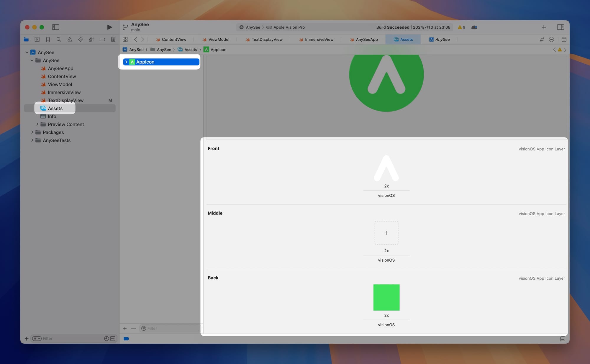Click the plus Library button in toolbar
Viewport: 590px width, 364px height.
(x=544, y=27)
